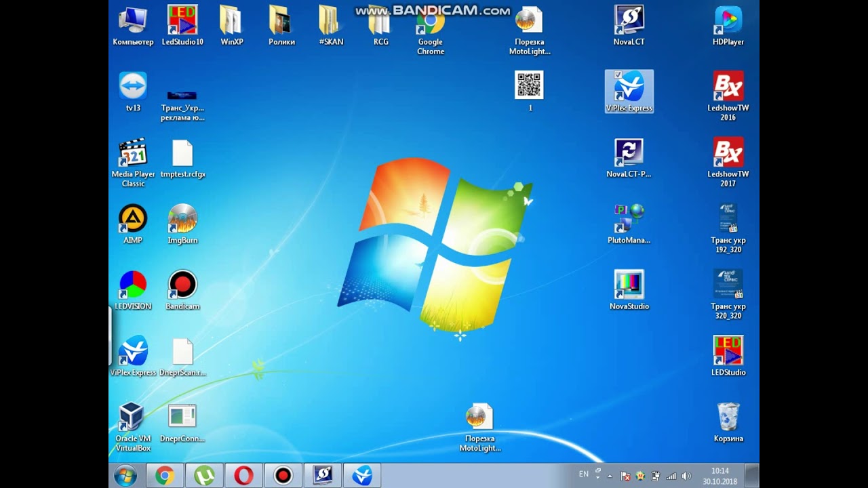The width and height of the screenshot is (868, 488).
Task: Select the tv13 TeamViewer shortcut
Action: point(133,91)
